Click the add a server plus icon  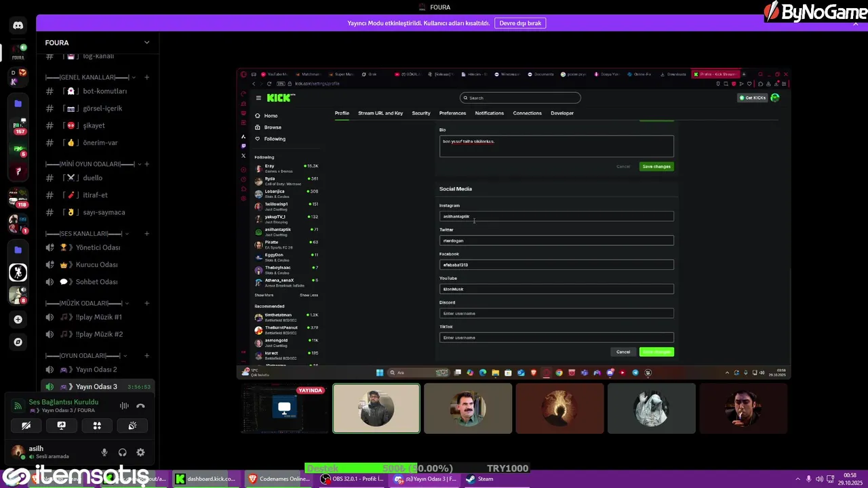coord(18,319)
